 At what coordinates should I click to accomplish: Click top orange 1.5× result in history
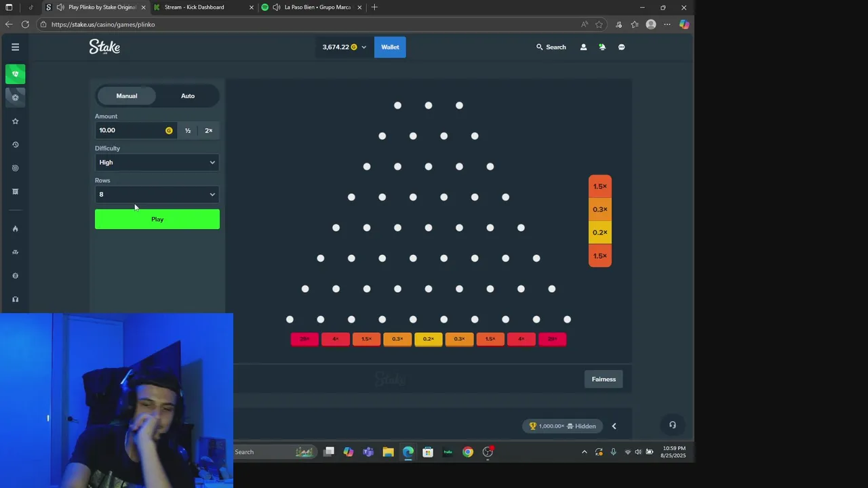(600, 186)
